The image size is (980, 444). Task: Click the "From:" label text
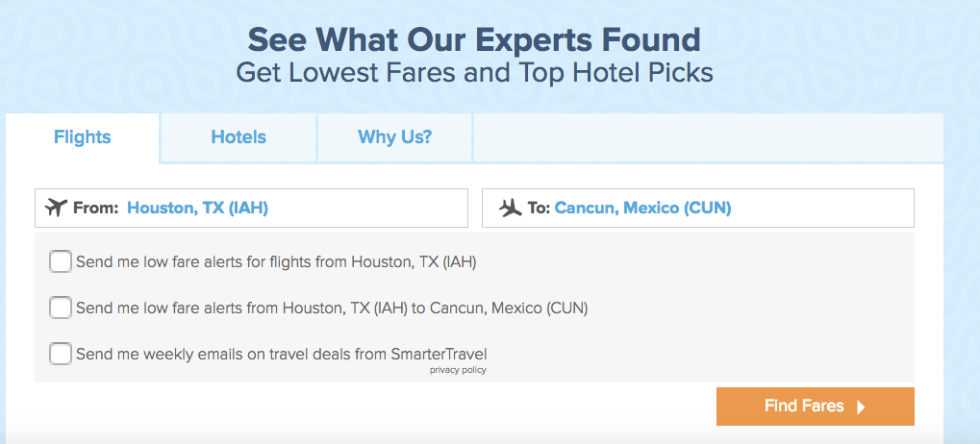coord(95,208)
